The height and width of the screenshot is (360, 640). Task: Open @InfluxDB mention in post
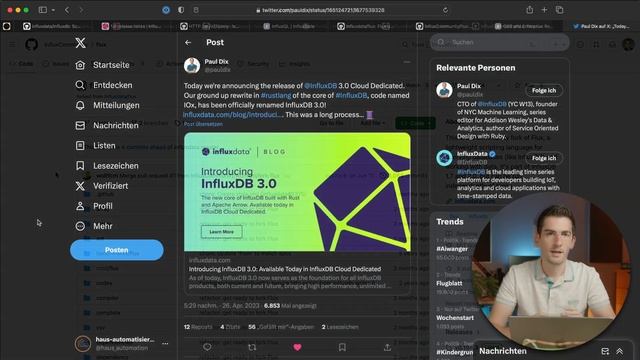coord(320,86)
